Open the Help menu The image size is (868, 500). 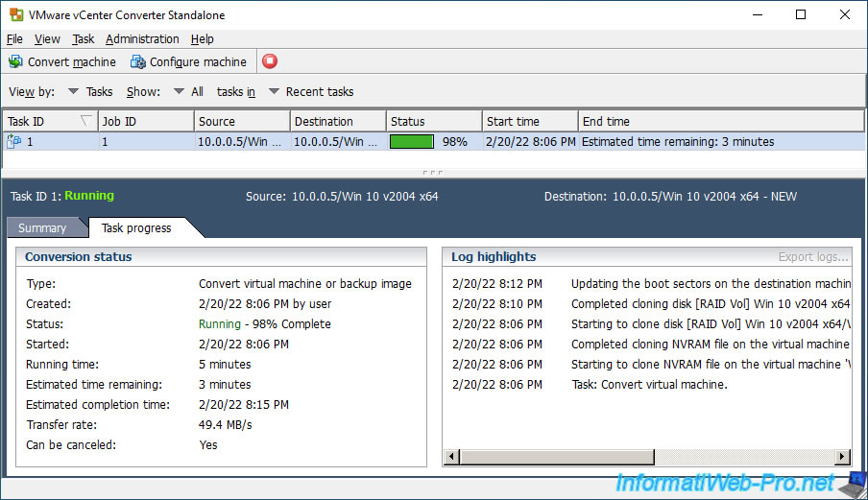(x=202, y=39)
